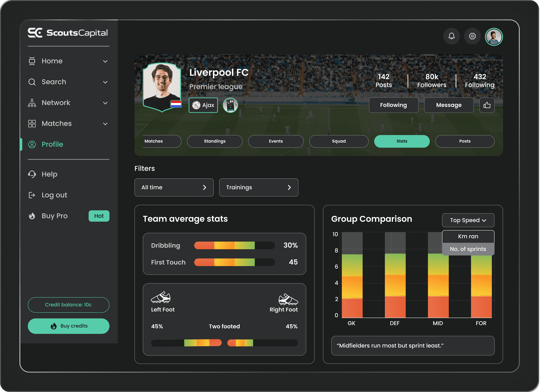Click the First Touch progress bar
This screenshot has width=540, height=392.
[234, 262]
